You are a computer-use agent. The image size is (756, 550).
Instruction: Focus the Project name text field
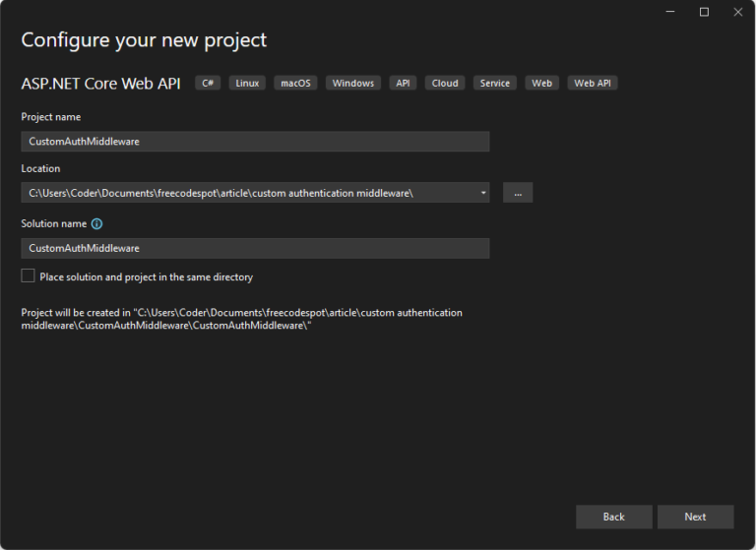(x=255, y=142)
